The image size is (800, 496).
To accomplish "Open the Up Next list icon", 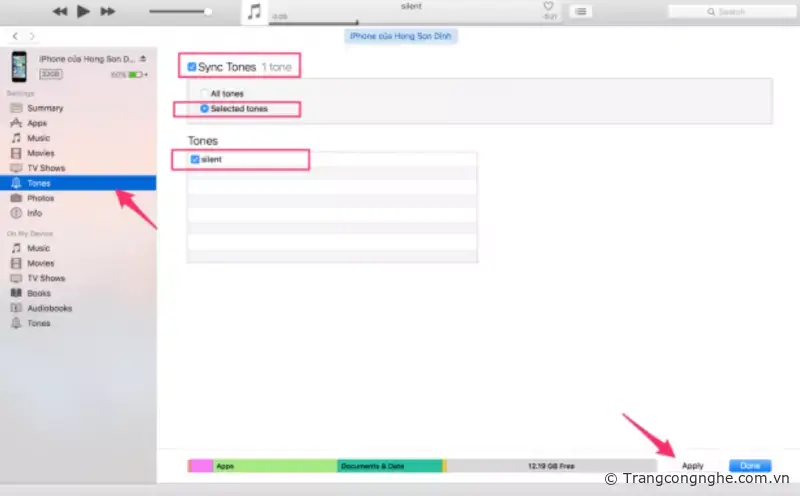I will [579, 11].
